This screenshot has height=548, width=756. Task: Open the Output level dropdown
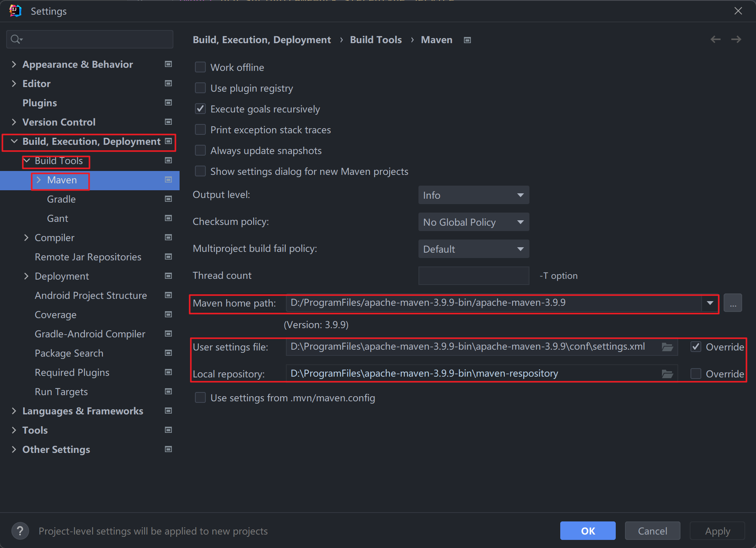click(474, 195)
